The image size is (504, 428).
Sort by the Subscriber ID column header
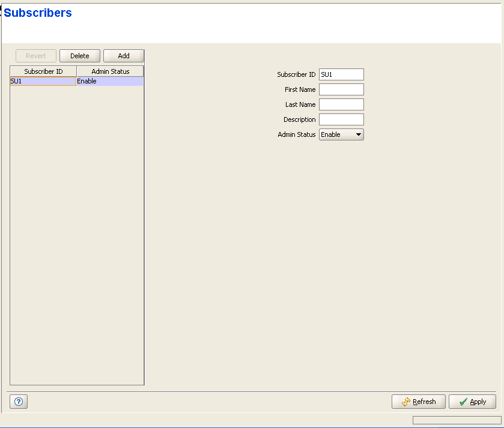(x=43, y=71)
